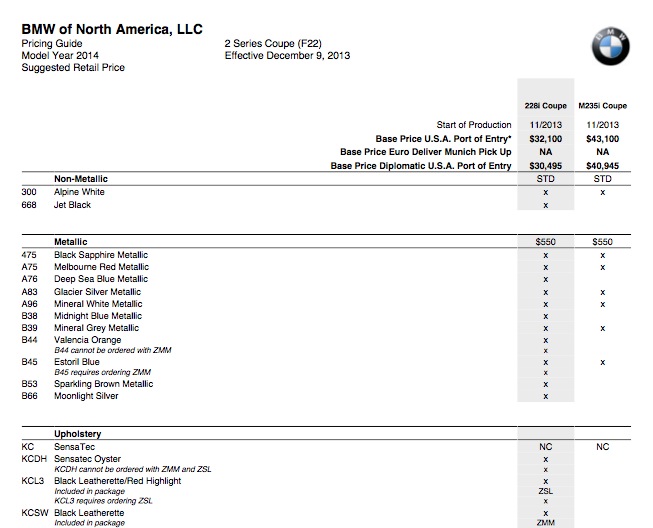Screen dimensions: 653x528
Task: Select the M235i Coupe column header
Action: point(602,104)
